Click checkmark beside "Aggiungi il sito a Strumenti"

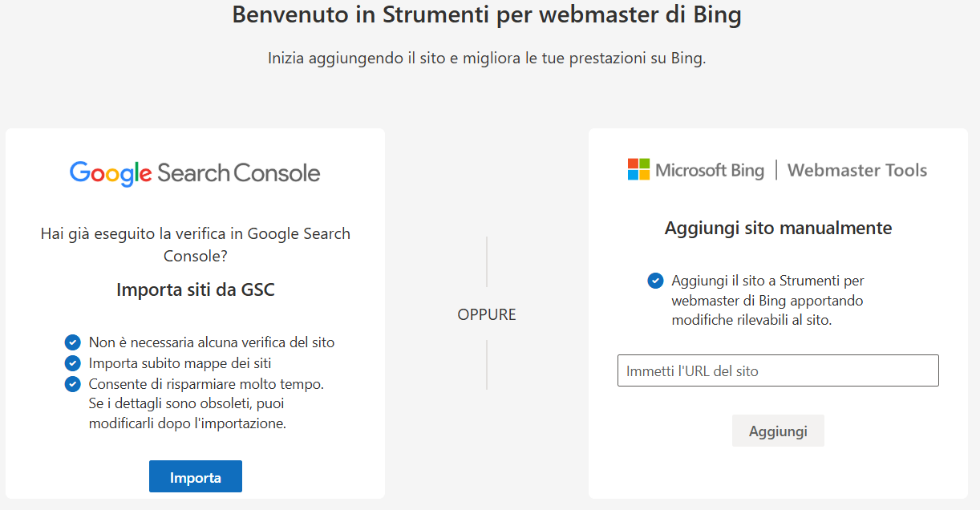tap(655, 281)
